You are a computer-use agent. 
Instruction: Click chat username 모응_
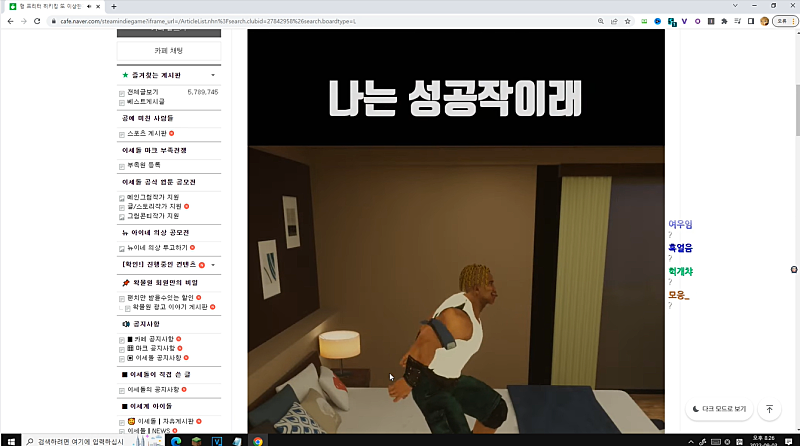(679, 295)
